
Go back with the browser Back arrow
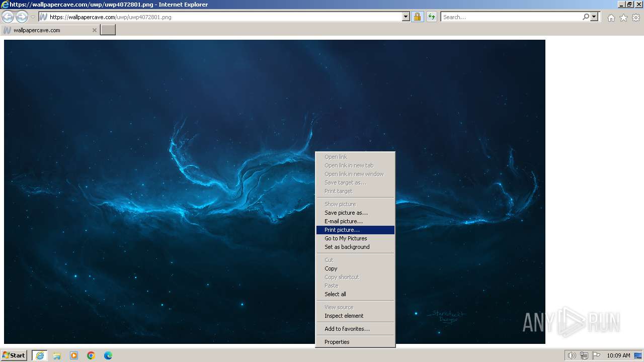pos(8,17)
